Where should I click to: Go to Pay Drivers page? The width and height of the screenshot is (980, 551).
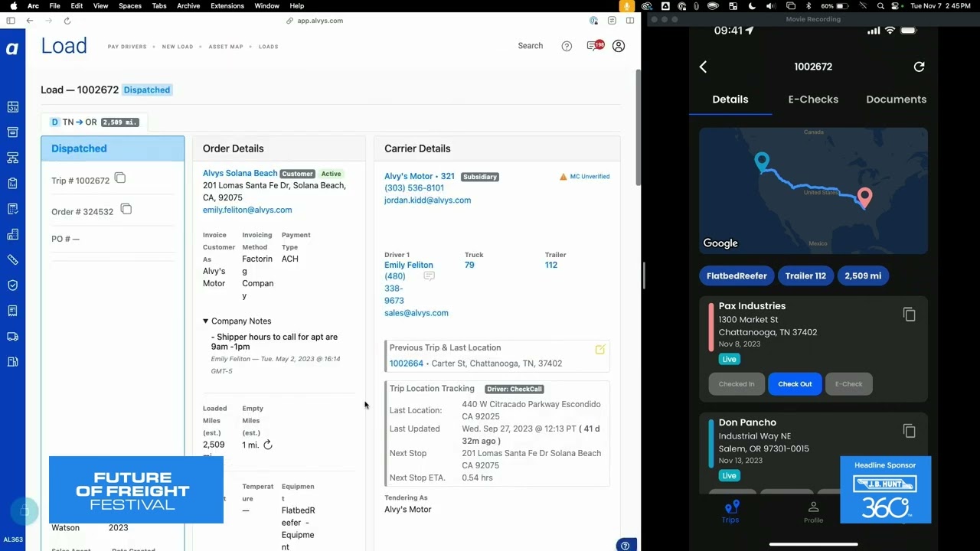click(x=127, y=47)
